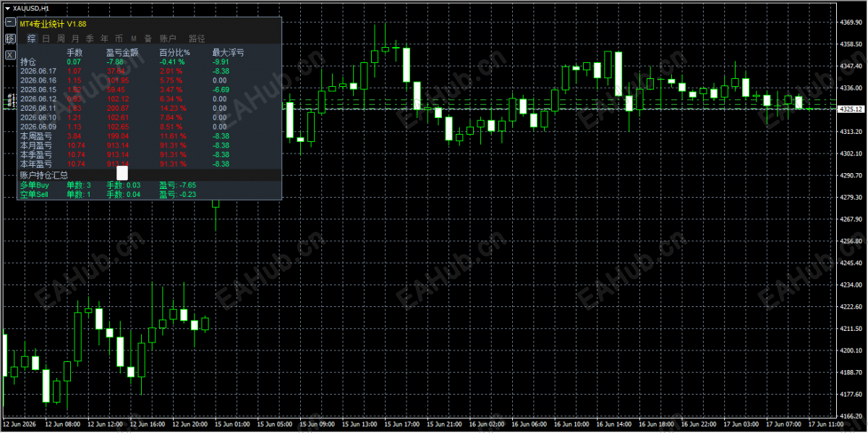Switch to the 日 daily tab
The height and width of the screenshot is (433, 868).
pyautogui.click(x=46, y=38)
